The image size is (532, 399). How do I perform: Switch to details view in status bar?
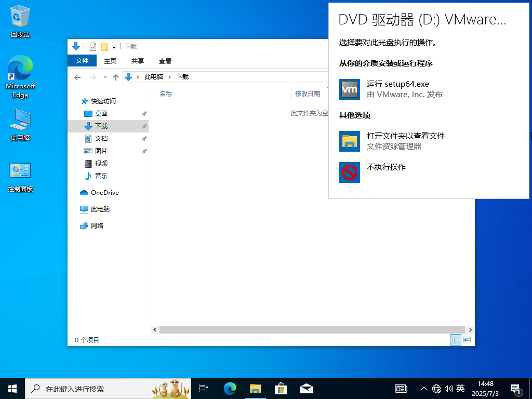pyautogui.click(x=456, y=340)
